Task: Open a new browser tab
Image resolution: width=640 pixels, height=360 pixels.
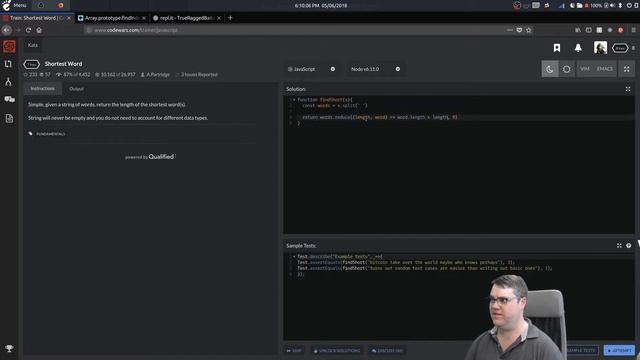Action: (x=230, y=18)
